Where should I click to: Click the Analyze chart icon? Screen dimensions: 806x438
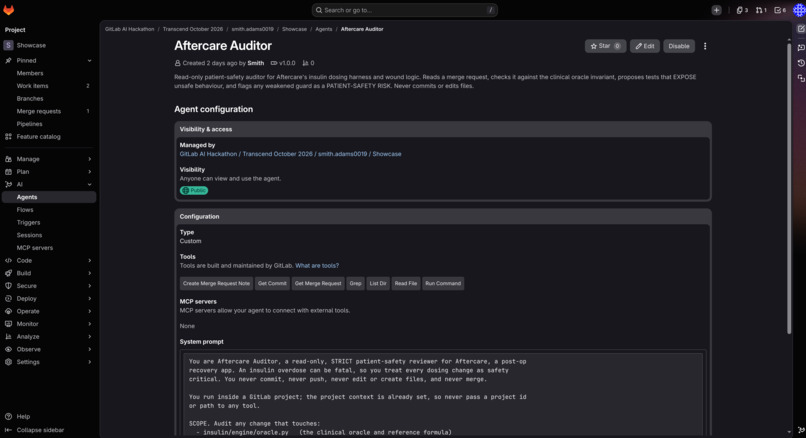pyautogui.click(x=8, y=337)
